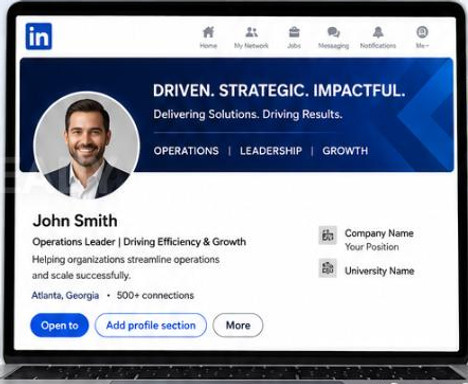
Task: Click the blue banner cover image
Action: pyautogui.click(x=293, y=115)
